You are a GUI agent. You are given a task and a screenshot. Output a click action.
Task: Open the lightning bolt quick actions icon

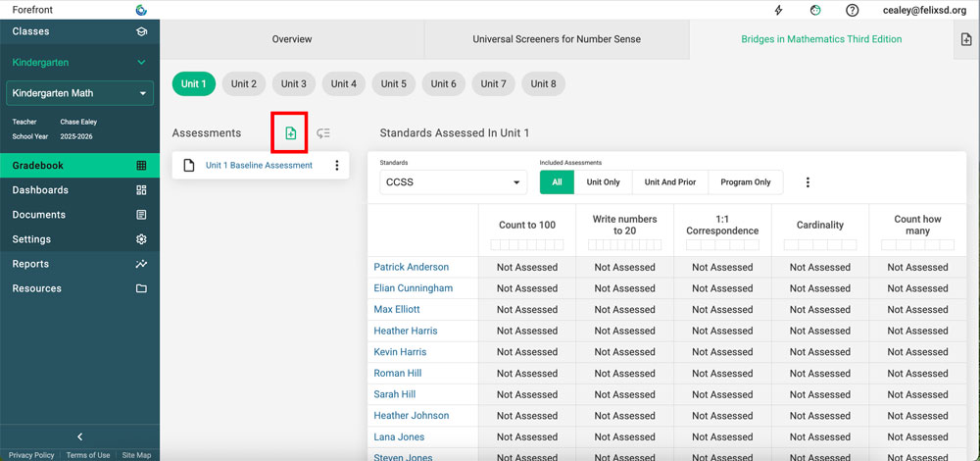[779, 11]
